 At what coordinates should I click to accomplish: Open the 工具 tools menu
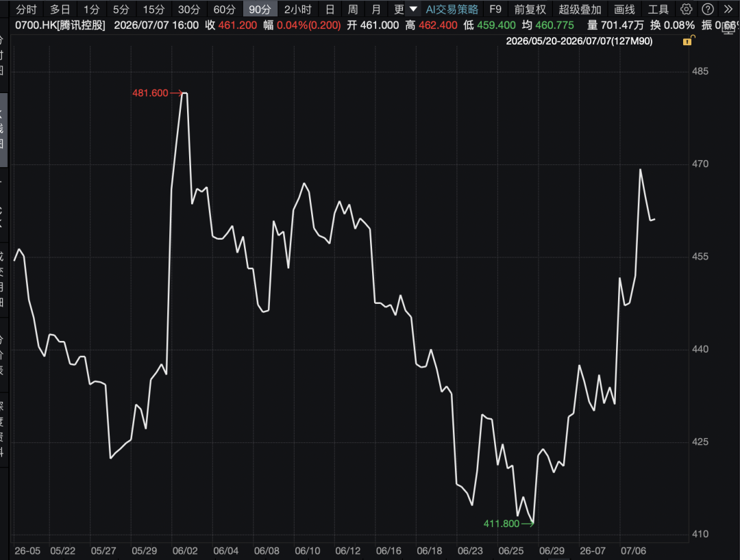point(658,9)
